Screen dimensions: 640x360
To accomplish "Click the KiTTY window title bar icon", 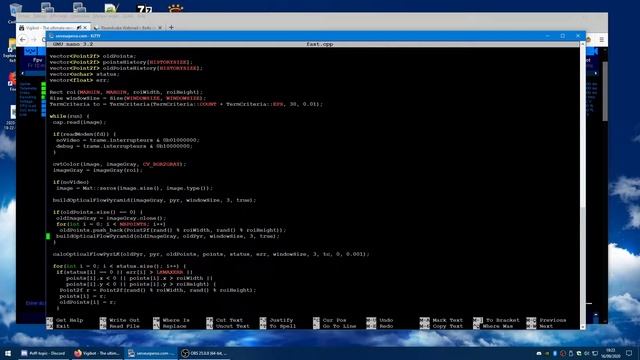I will (51, 36).
